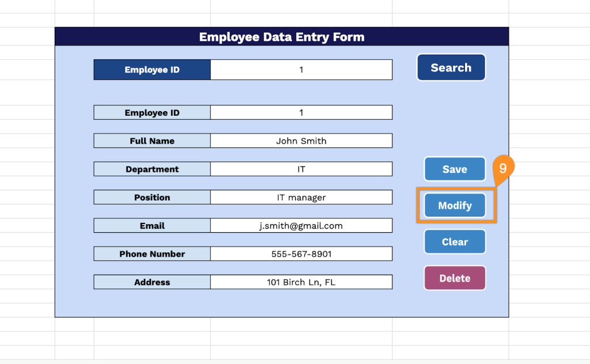Viewport: 590px width, 364px height.
Task: Click the Modify button
Action: point(455,206)
